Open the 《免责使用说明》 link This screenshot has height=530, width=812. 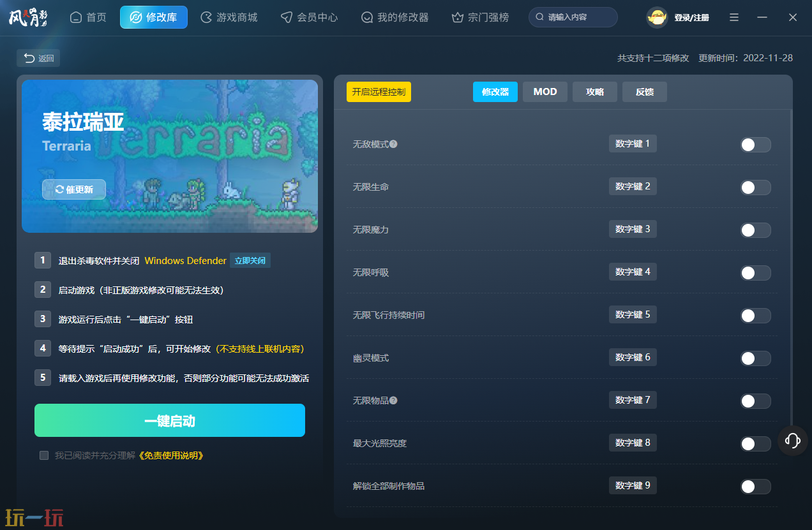[x=171, y=455]
